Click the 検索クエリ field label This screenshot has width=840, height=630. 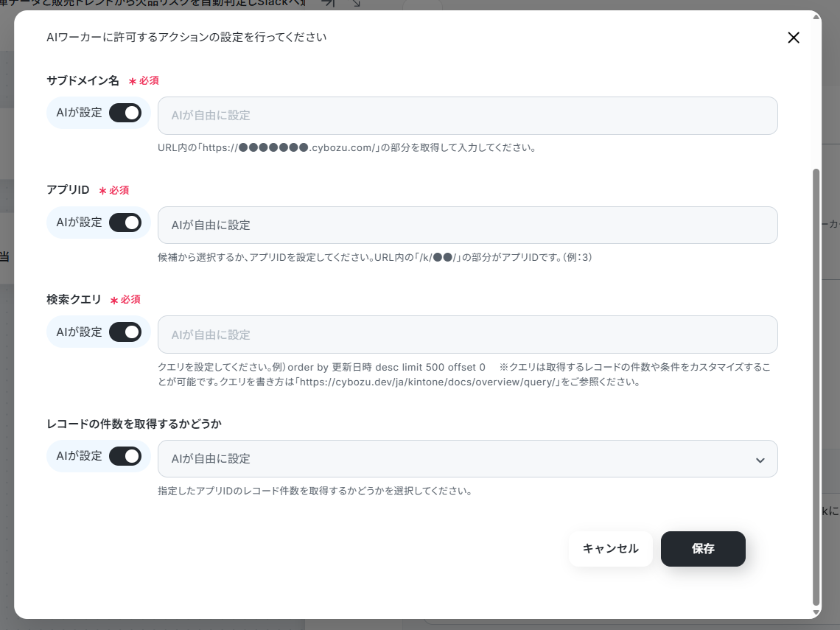click(74, 299)
